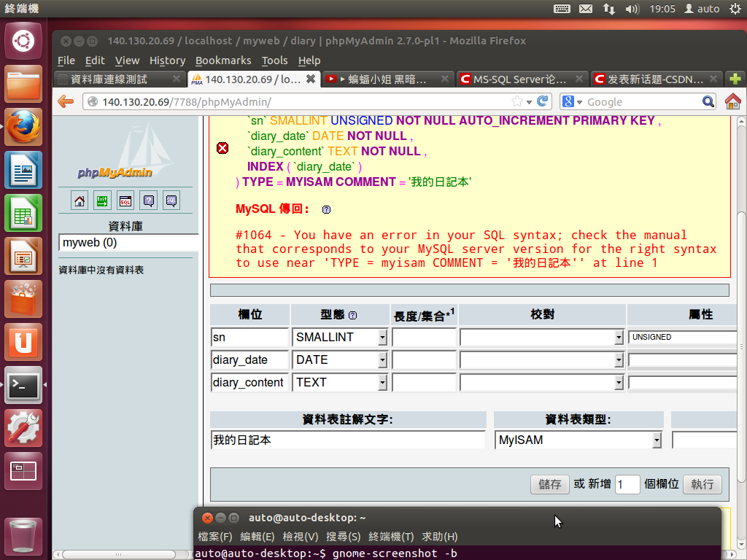The image size is (747, 560).
Task: Click the 執行 go button
Action: click(x=702, y=484)
